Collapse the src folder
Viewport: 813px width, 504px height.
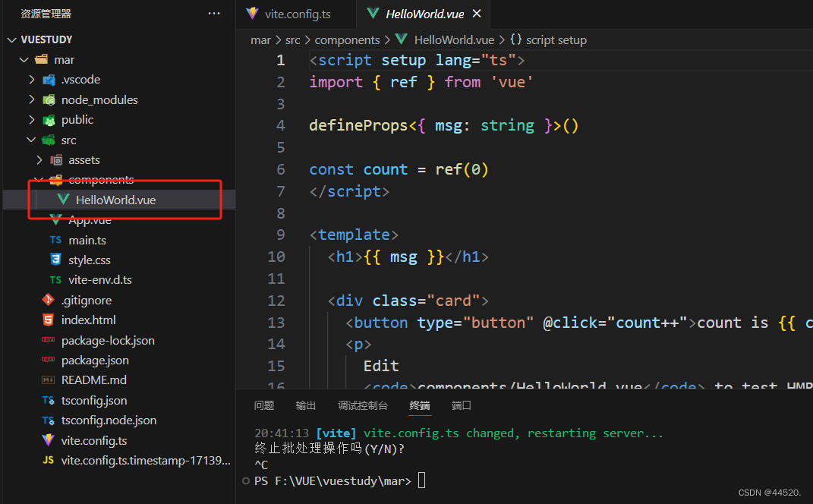pyautogui.click(x=30, y=140)
